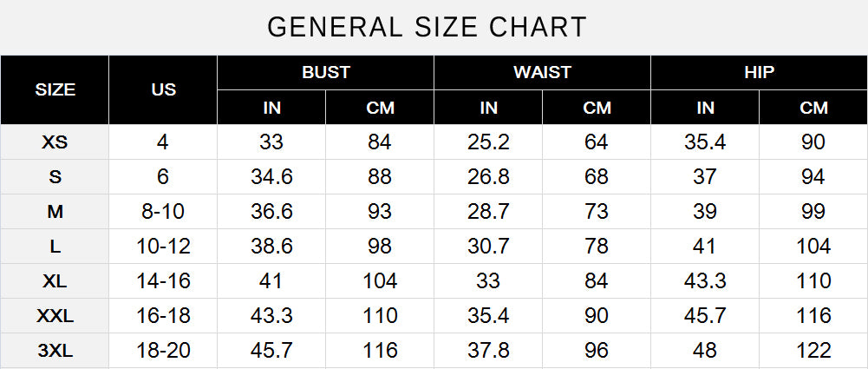Click the M size row label
This screenshot has height=369, width=868.
coord(55,212)
